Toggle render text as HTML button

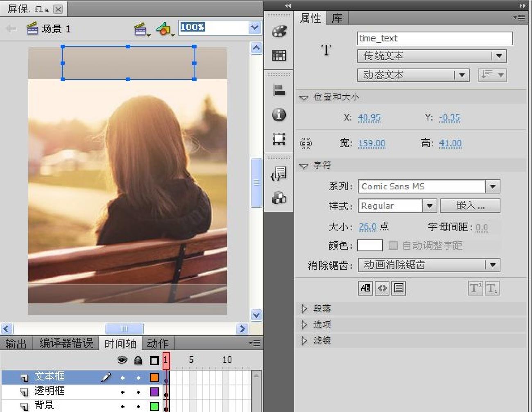coord(382,288)
